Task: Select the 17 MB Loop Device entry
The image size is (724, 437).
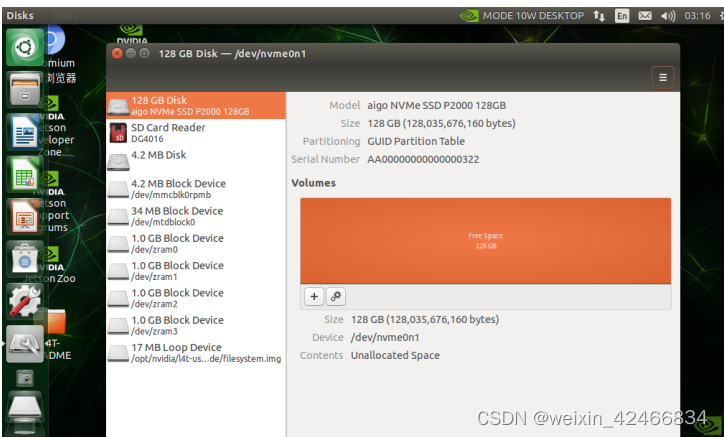Action: [196, 352]
